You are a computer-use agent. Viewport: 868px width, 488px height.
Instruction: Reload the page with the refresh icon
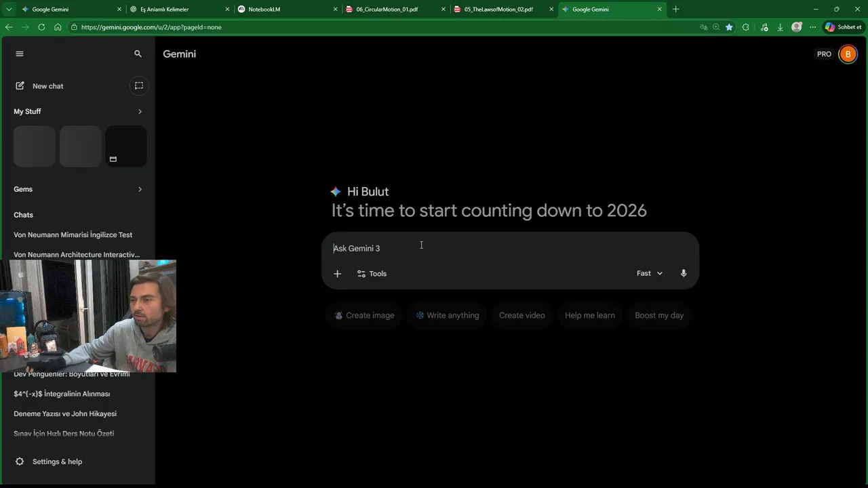point(41,27)
